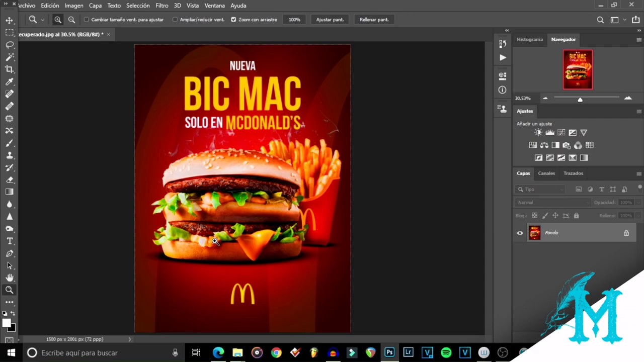Open the 'Normal' blend mode dropdown
The image size is (644, 362).
coord(553,203)
